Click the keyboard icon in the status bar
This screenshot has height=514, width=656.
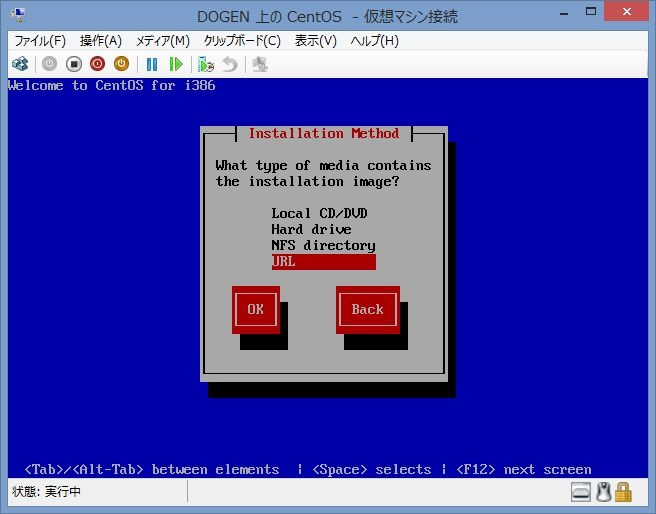(x=582, y=492)
